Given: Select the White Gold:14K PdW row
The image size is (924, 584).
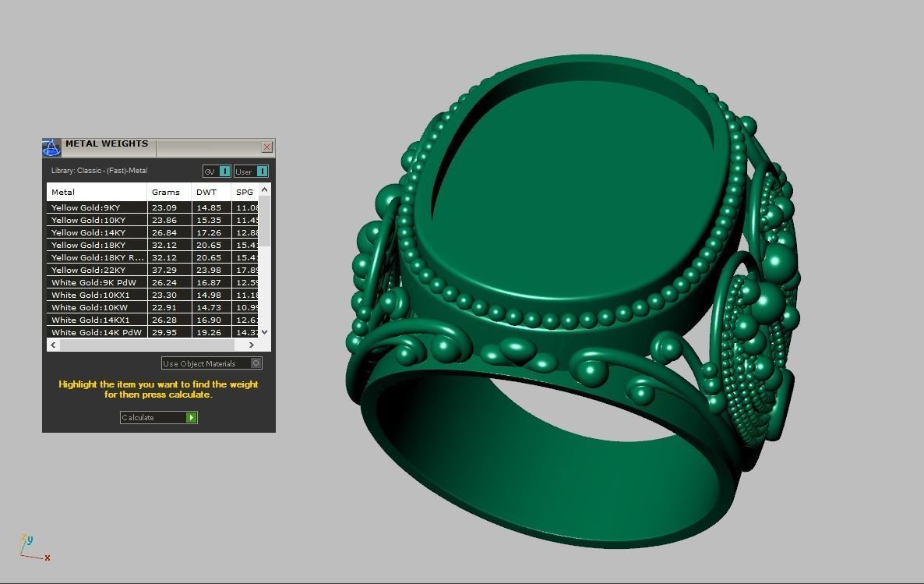Looking at the screenshot, I should pyautogui.click(x=152, y=332).
